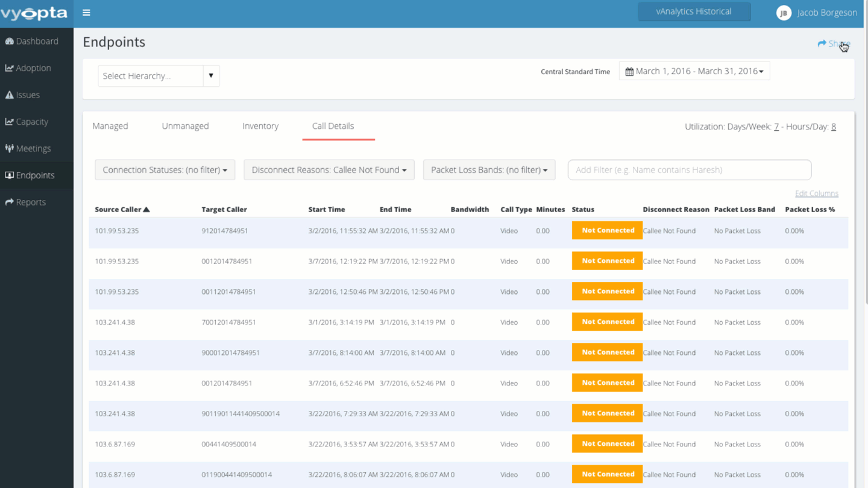The width and height of the screenshot is (868, 488).
Task: Click the Days/Week value 7 link
Action: pyautogui.click(x=776, y=127)
